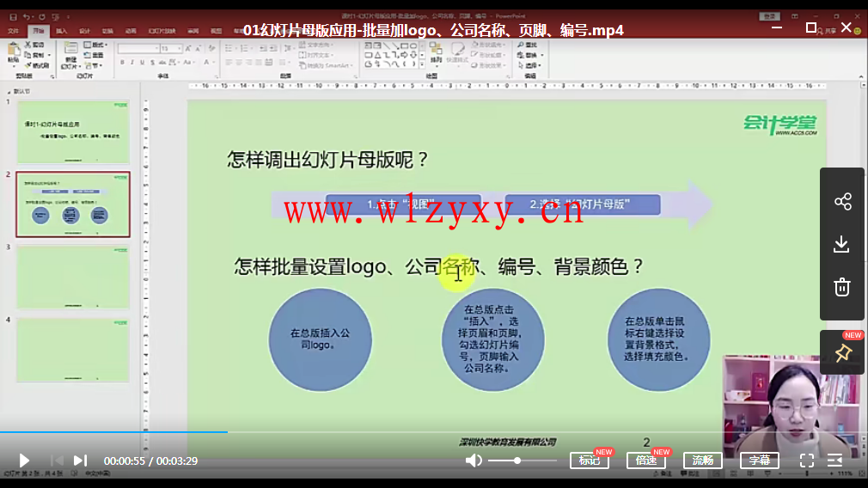Image resolution: width=868 pixels, height=488 pixels.
Task: Click the 查找 find icon
Action: (x=520, y=45)
